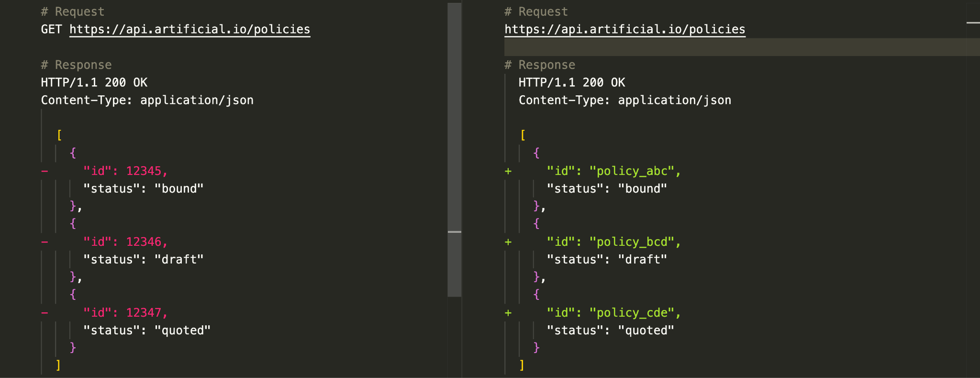Click the plus marker beside policy_abc

pyautogui.click(x=508, y=171)
